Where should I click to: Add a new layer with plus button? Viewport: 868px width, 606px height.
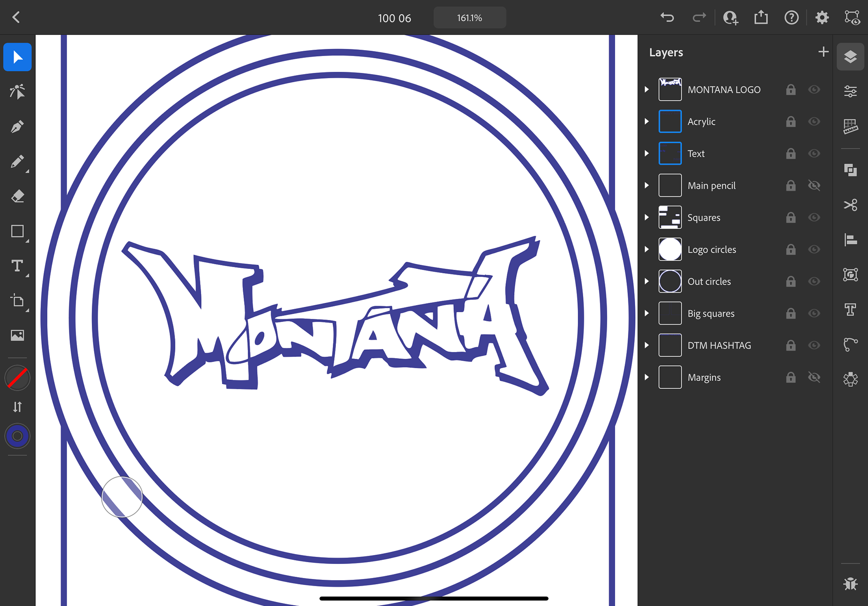tap(823, 52)
